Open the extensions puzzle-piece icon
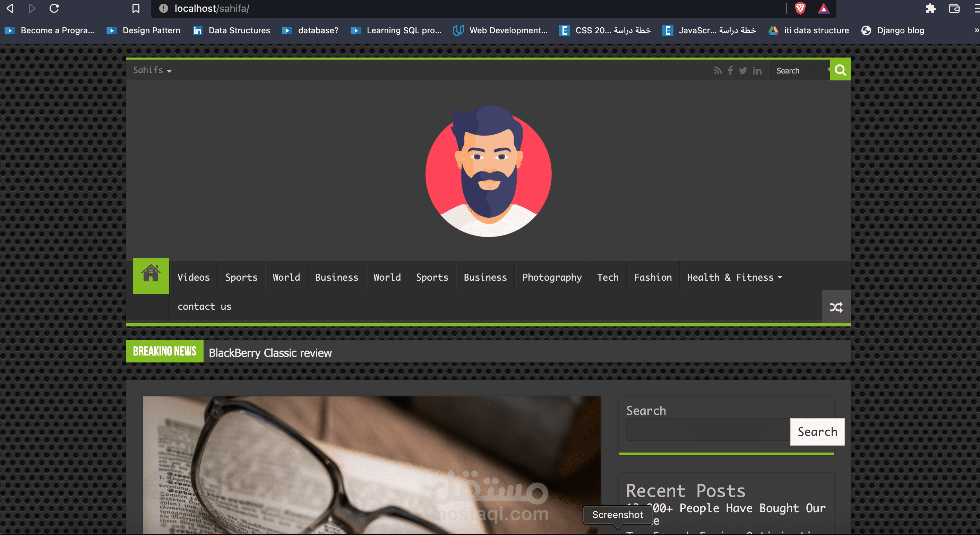The image size is (980, 535). [x=930, y=8]
